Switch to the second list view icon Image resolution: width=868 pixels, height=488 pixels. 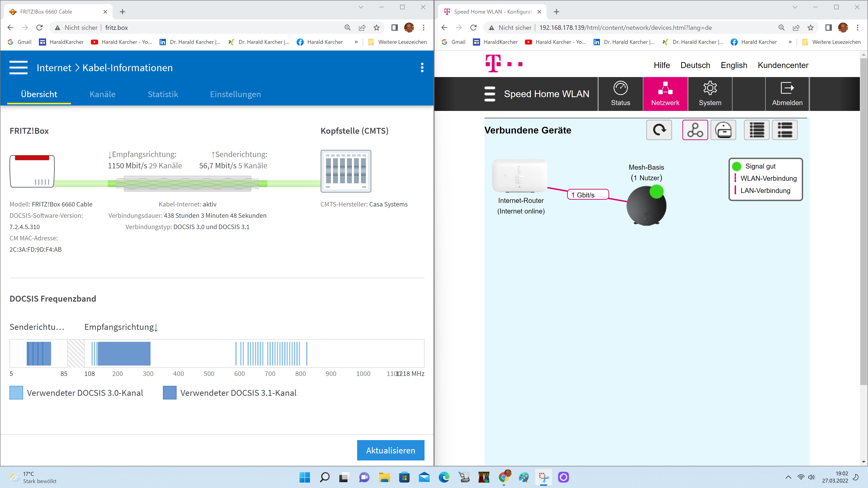tap(784, 130)
